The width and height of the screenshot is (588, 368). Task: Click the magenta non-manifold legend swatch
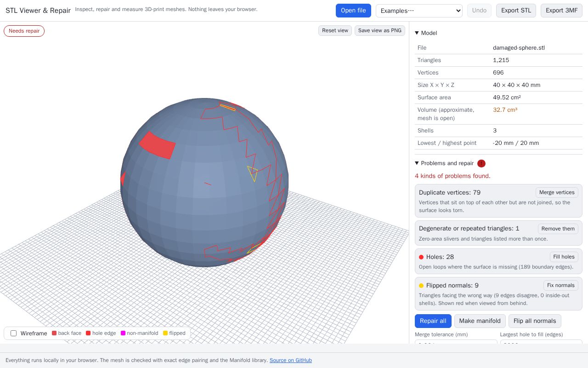[123, 333]
